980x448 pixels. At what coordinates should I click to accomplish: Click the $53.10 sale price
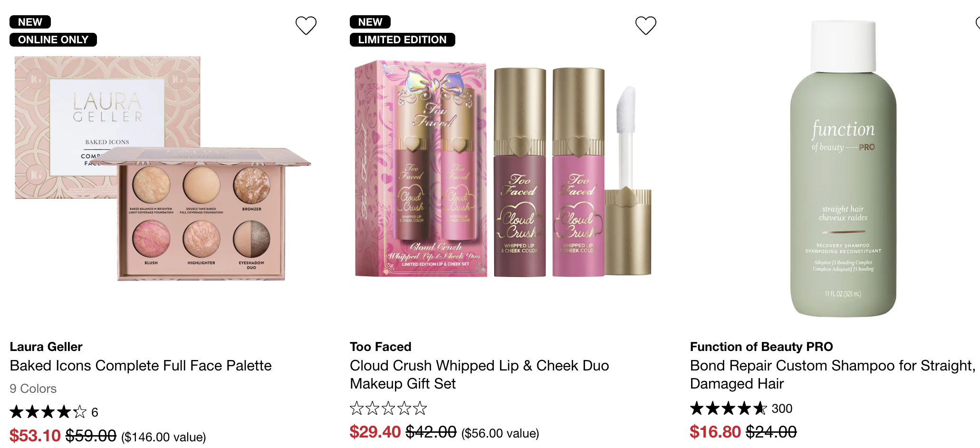(35, 436)
